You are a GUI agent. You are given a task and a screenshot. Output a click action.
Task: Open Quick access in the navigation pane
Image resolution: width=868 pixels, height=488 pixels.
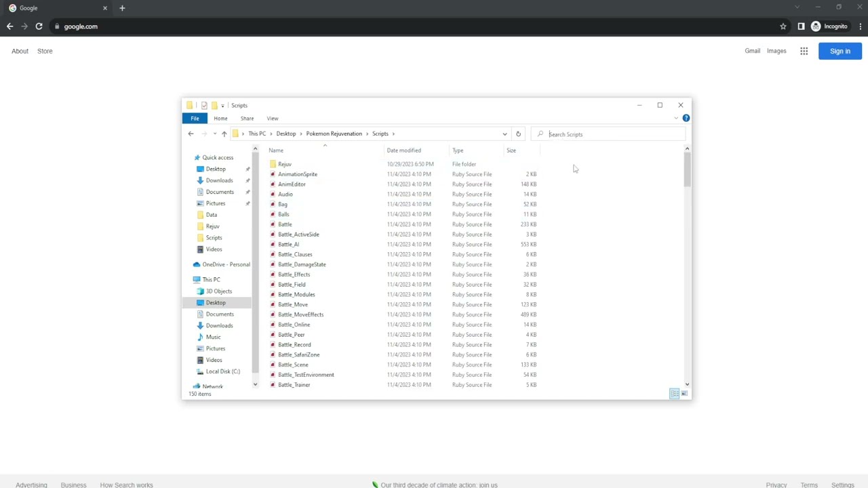(217, 157)
